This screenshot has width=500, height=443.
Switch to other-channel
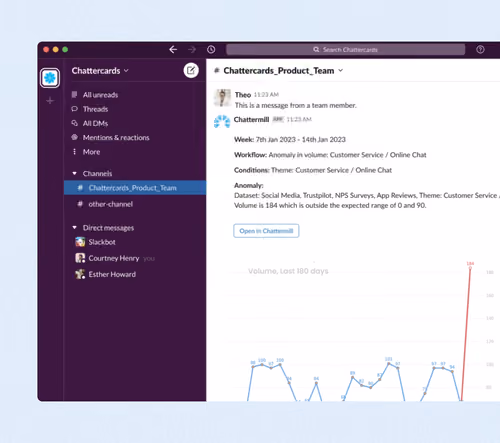tap(110, 204)
